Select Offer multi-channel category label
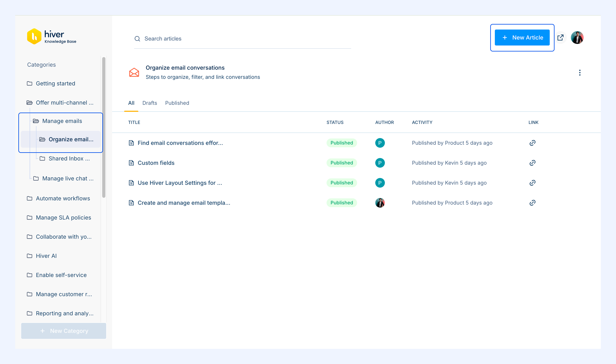 click(65, 103)
